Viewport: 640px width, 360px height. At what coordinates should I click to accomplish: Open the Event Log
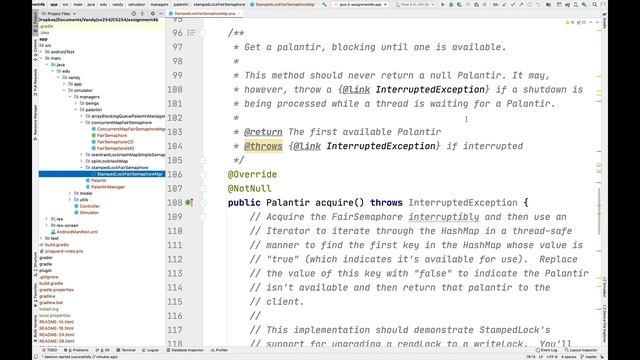tap(547, 350)
